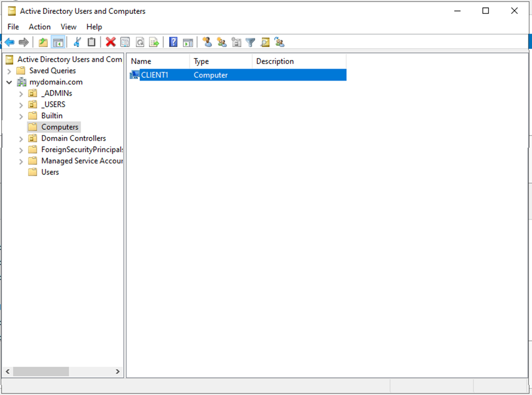Select Domain Controllers tree item
532x395 pixels.
[x=73, y=138]
